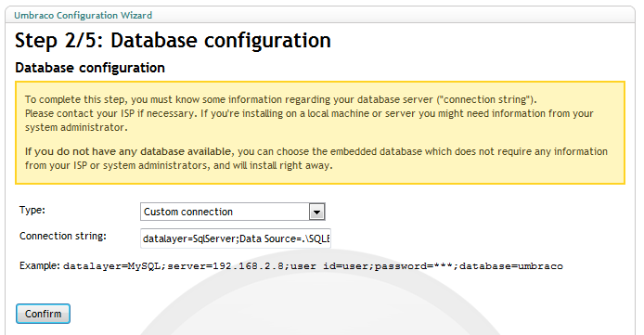
Task: Click the Umbraco Configuration Wizard title
Action: coord(83,15)
